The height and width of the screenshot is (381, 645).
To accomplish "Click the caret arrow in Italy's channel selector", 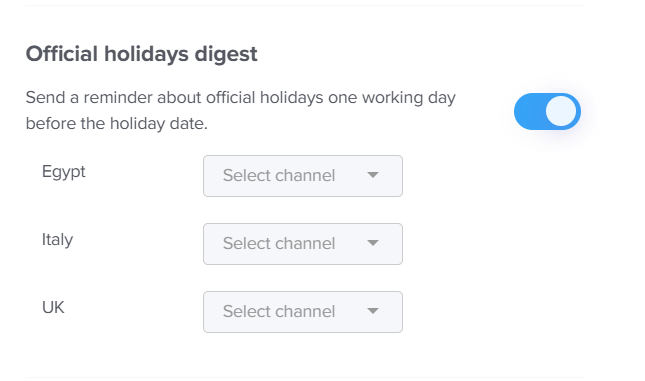I will (x=373, y=243).
